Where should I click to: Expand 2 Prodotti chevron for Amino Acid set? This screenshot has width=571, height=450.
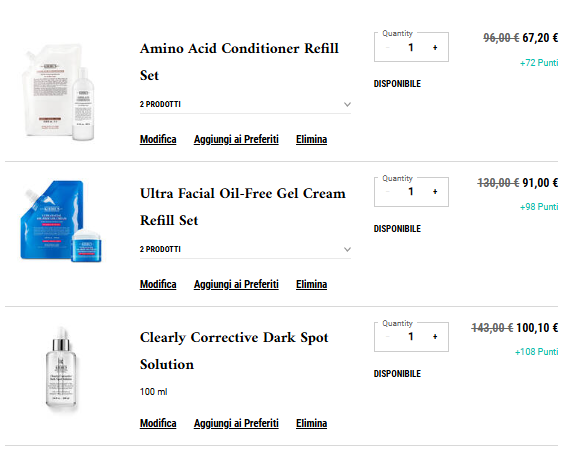[347, 104]
